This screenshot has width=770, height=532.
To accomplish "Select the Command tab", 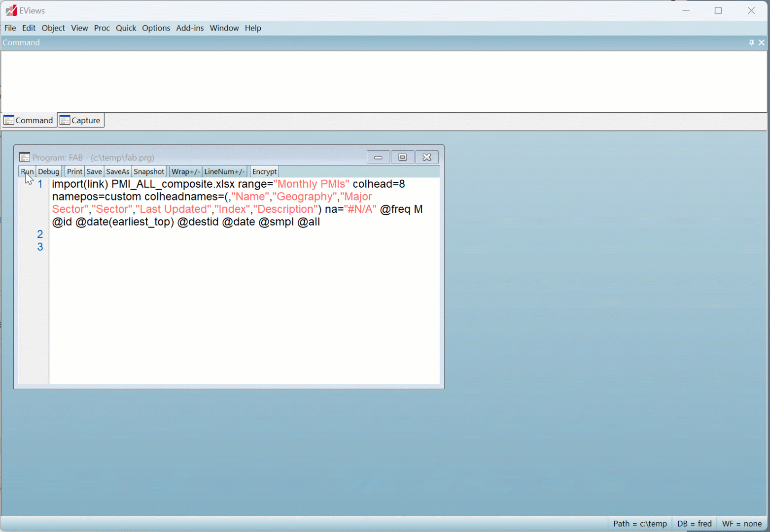I will tap(29, 120).
